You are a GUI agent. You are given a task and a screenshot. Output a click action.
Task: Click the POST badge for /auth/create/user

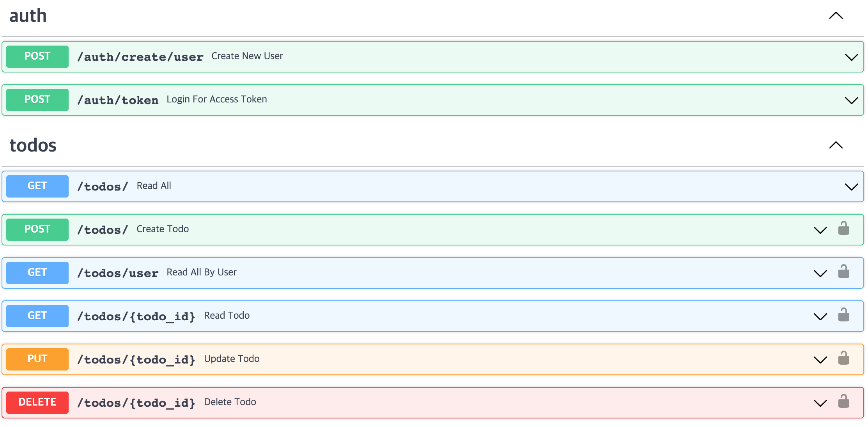tap(37, 56)
